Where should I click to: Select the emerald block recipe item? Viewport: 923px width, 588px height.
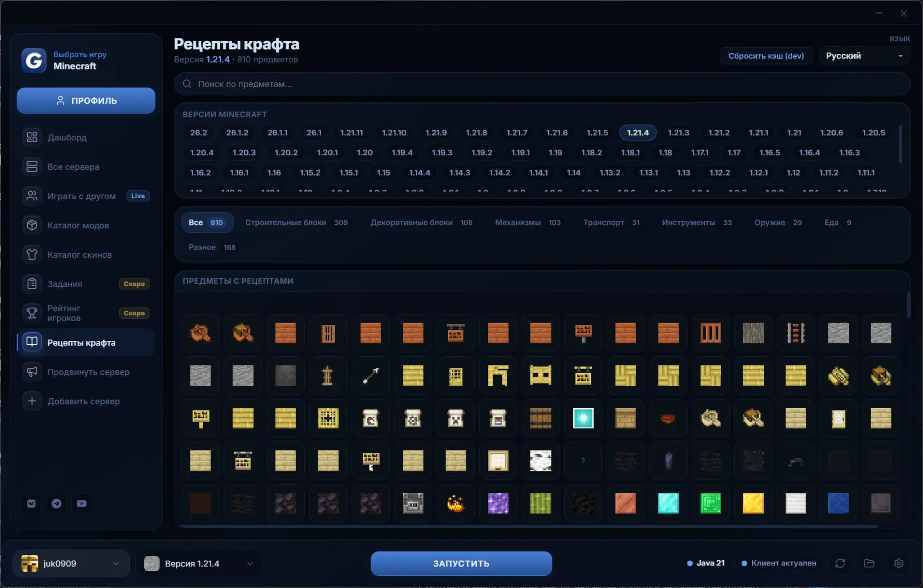click(x=711, y=503)
